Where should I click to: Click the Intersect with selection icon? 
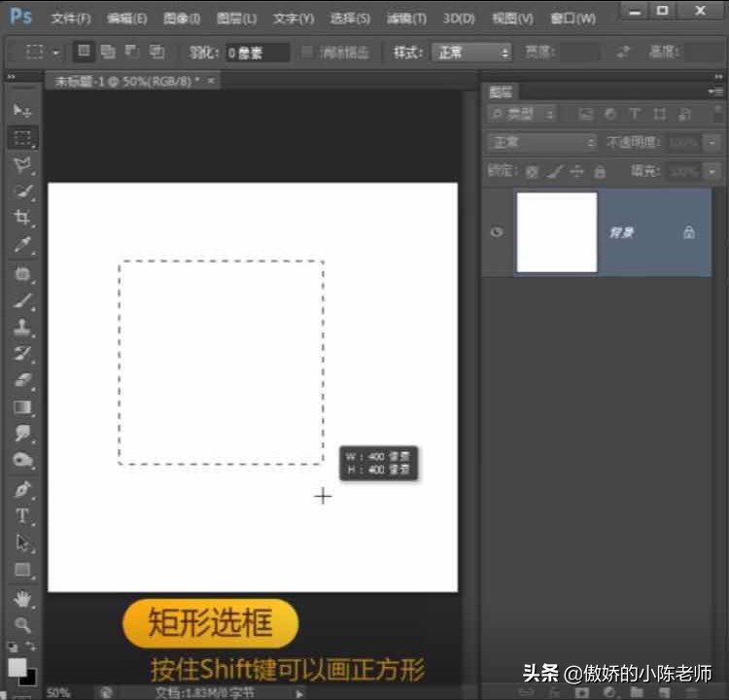156,52
